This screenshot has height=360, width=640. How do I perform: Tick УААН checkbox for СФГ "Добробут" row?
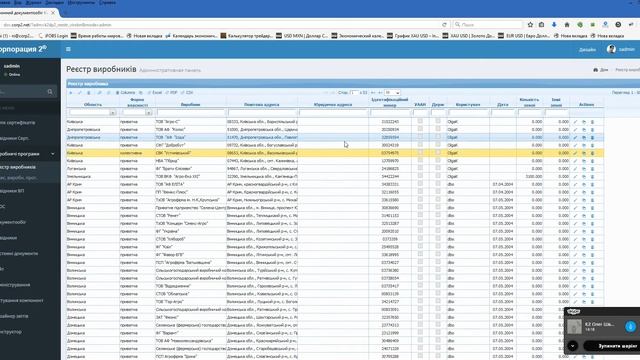pyautogui.click(x=420, y=144)
